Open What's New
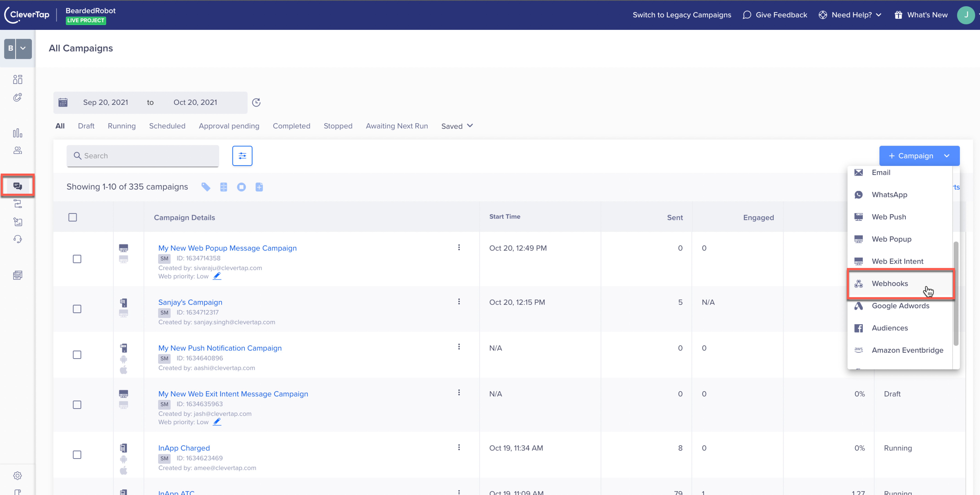This screenshot has height=495, width=980. (x=921, y=15)
